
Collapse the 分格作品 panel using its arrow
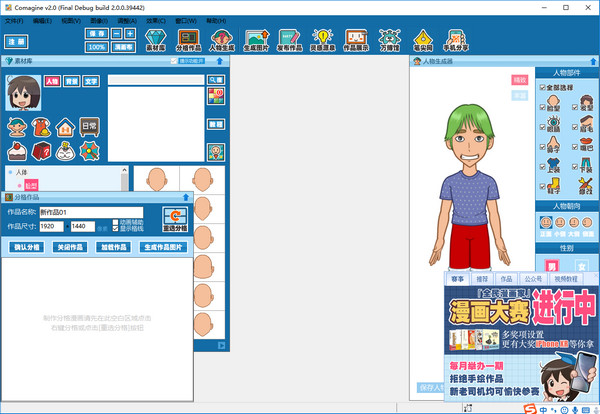186,197
